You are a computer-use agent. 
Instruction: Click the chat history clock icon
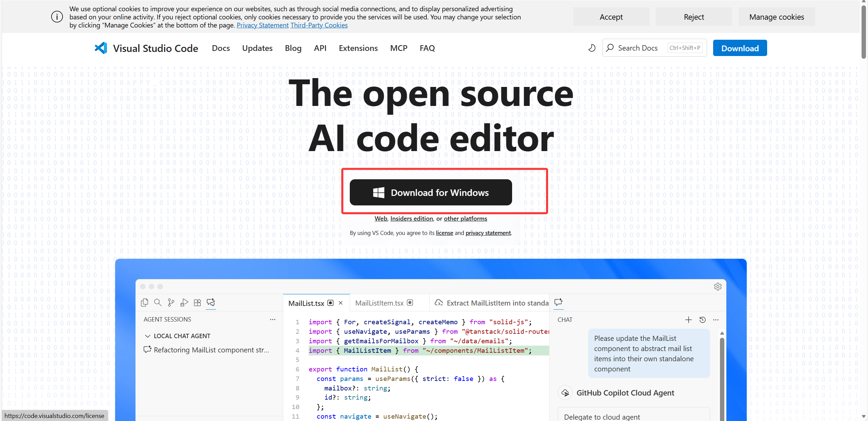702,319
